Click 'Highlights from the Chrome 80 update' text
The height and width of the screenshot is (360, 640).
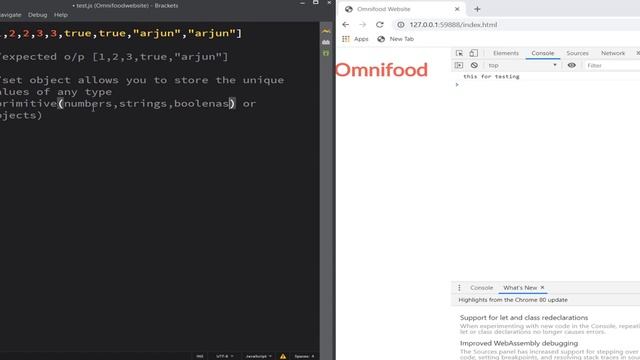click(x=513, y=300)
